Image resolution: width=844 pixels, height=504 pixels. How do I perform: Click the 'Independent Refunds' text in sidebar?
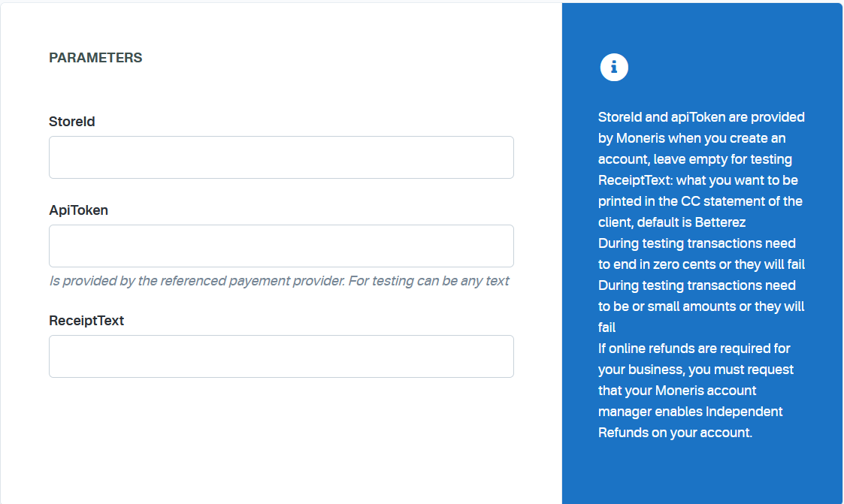pos(743,411)
